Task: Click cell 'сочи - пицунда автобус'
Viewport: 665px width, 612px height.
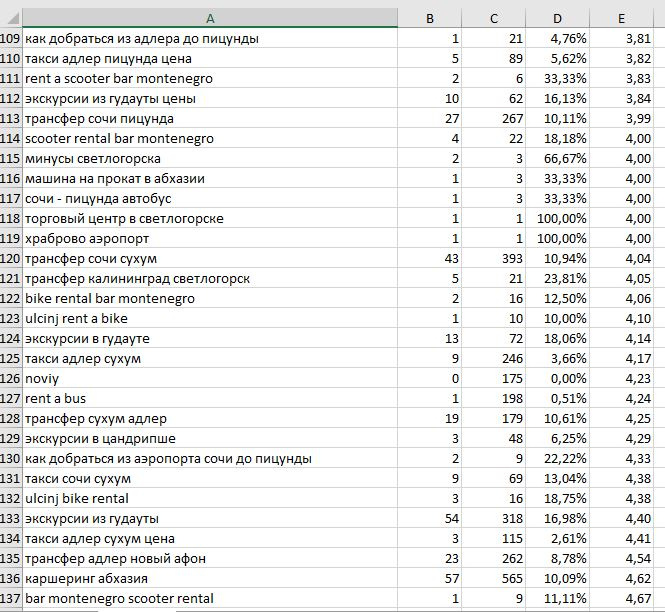Action: pyautogui.click(x=210, y=198)
